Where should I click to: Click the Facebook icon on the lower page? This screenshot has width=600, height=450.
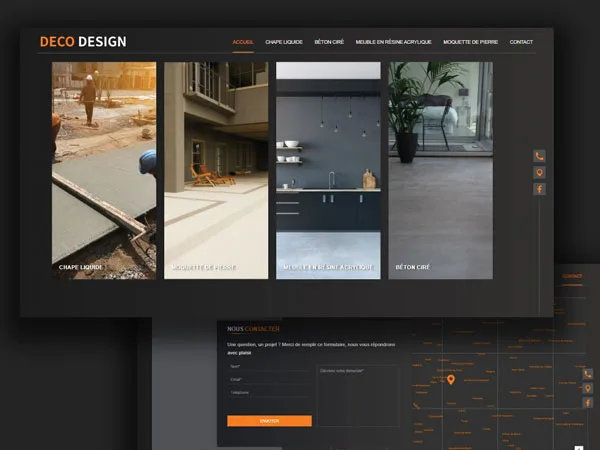click(588, 403)
